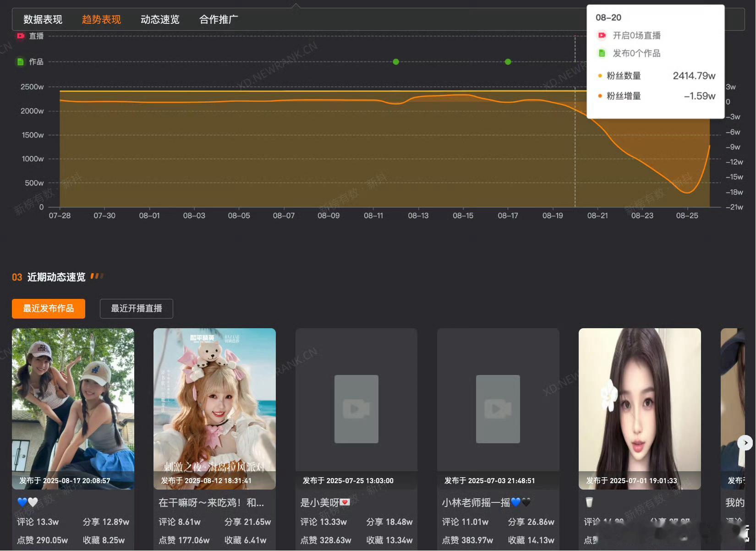The height and width of the screenshot is (551, 756).
Task: Select the green 作品 marker near 08-17
Action: [508, 62]
